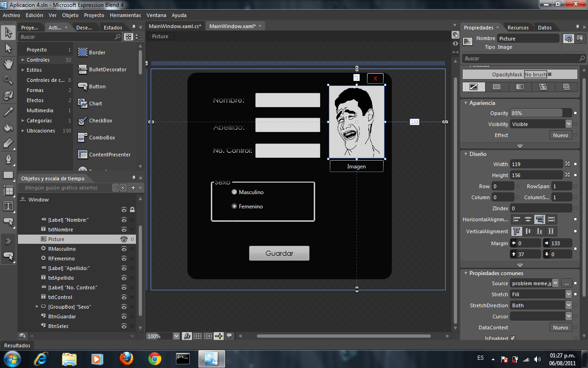Hide the Picture element
This screenshot has height=368, width=588.
click(x=124, y=239)
